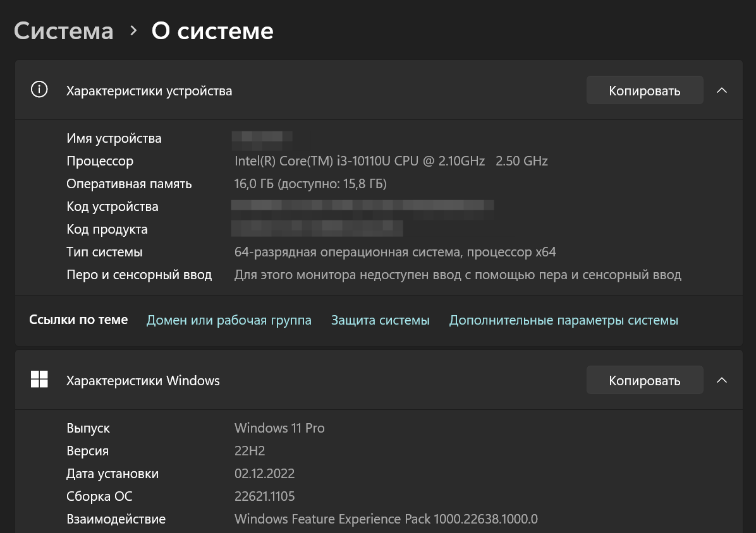Click the Процессор label
This screenshot has height=533, width=756.
pyautogui.click(x=100, y=161)
